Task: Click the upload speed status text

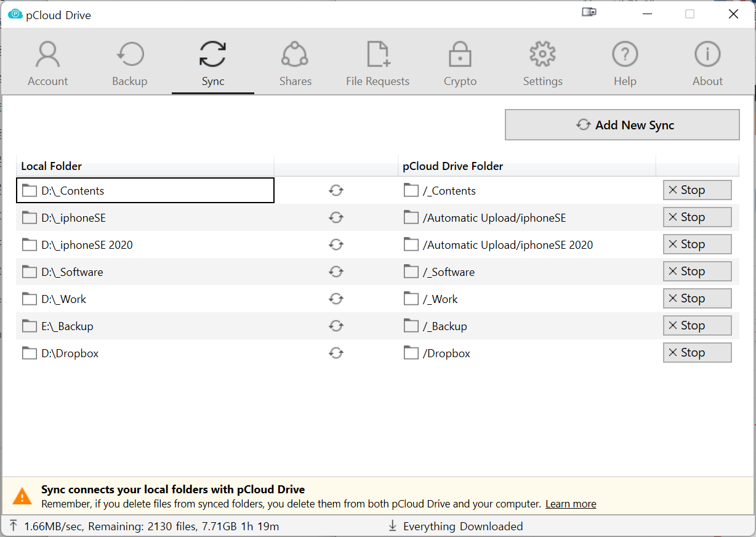Action: tap(151, 527)
